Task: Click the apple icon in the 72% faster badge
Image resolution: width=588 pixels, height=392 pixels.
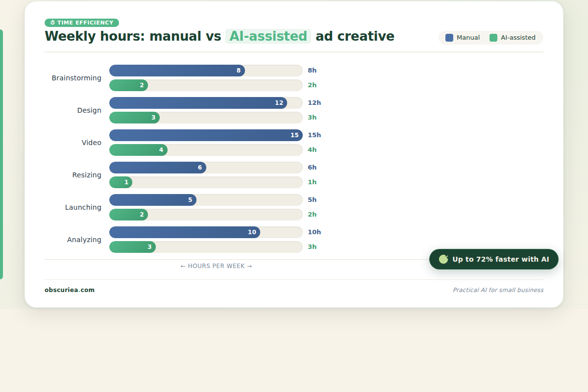Action: 443,259
